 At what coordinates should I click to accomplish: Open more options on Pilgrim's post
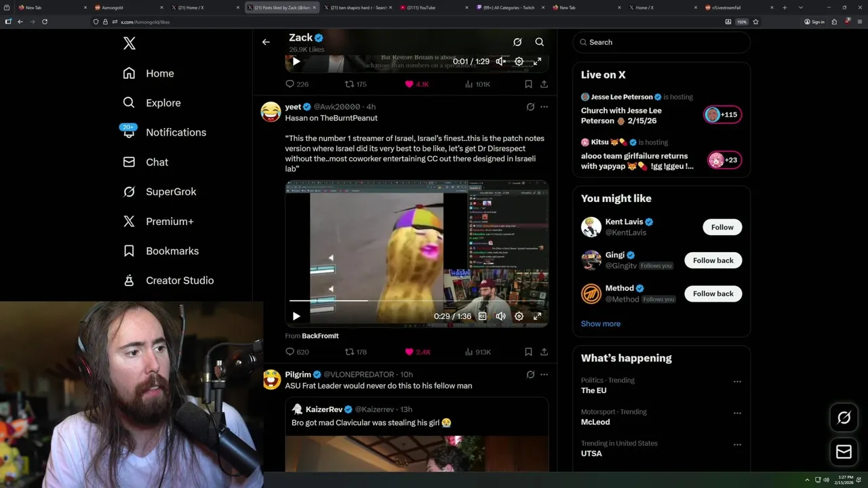pyautogui.click(x=544, y=374)
